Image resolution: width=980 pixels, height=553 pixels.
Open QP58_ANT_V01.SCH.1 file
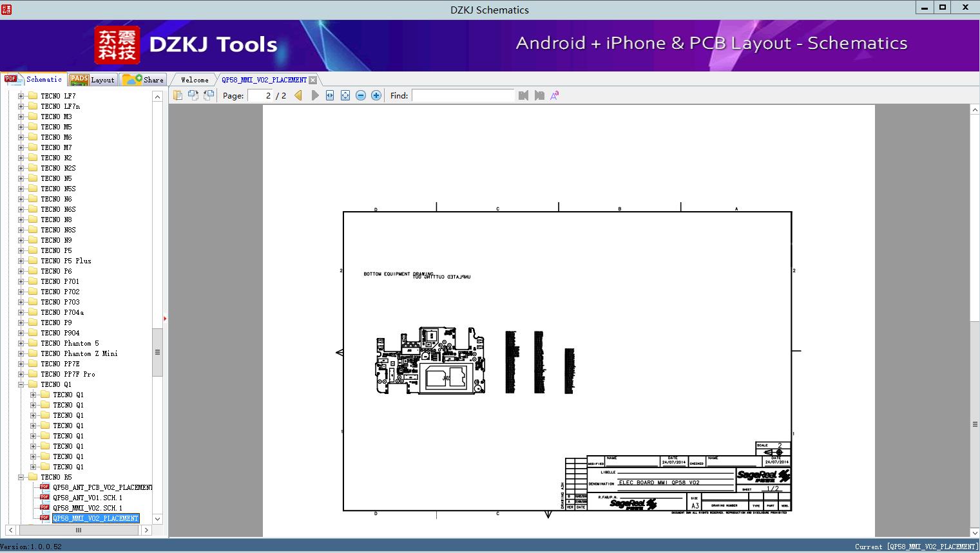[87, 498]
